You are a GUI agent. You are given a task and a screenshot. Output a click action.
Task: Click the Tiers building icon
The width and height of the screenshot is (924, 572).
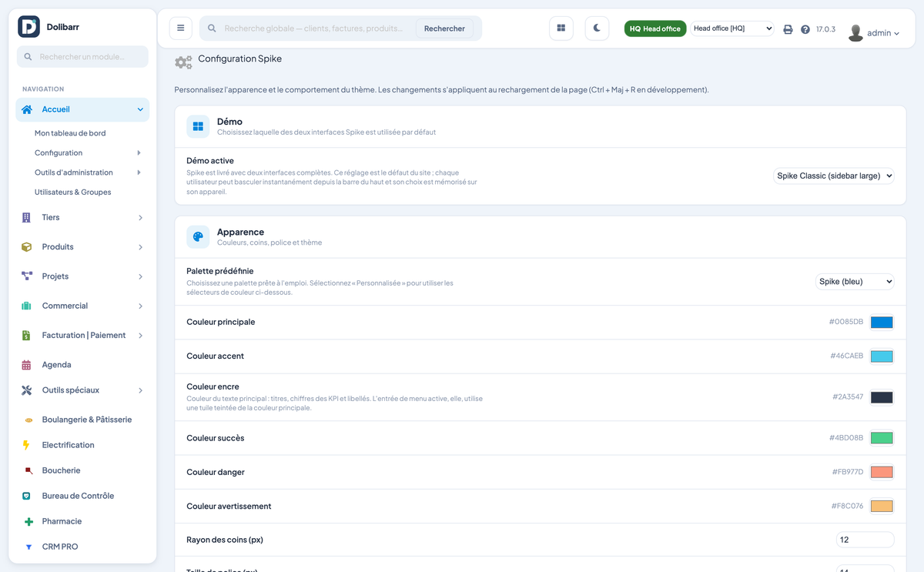click(x=26, y=218)
